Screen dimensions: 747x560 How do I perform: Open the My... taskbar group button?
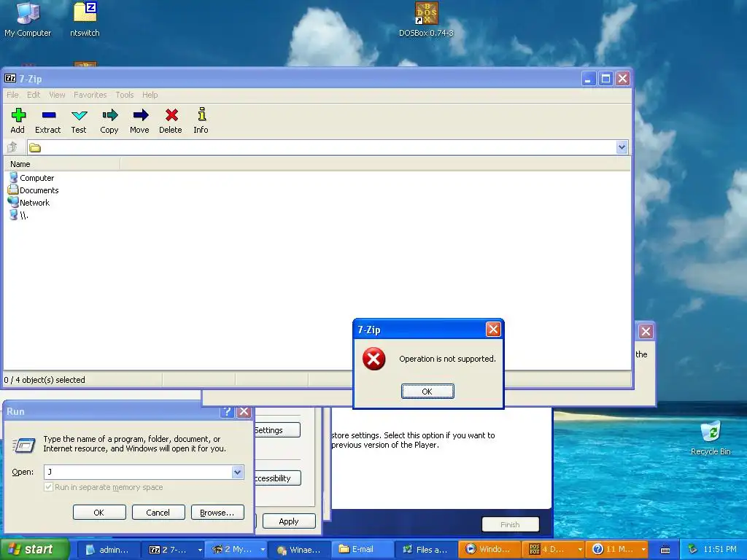click(237, 550)
